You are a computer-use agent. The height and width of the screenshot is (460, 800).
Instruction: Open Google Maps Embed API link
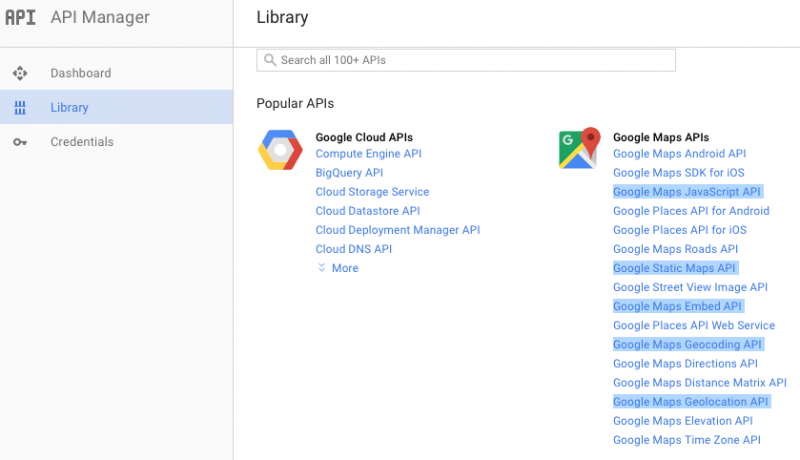click(677, 306)
